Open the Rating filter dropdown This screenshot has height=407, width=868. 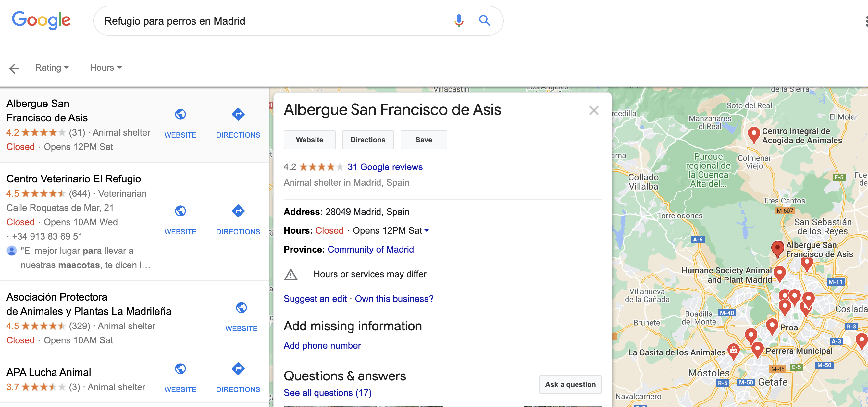[52, 68]
